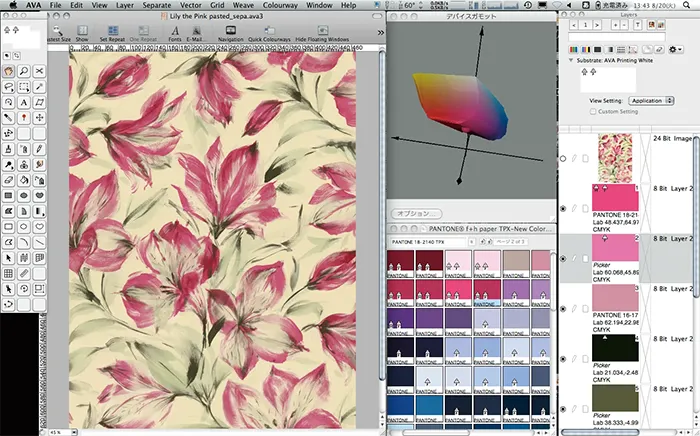Viewport: 700px width, 436px height.
Task: Toggle visibility of the 24 Bit Image layer
Action: pos(565,158)
